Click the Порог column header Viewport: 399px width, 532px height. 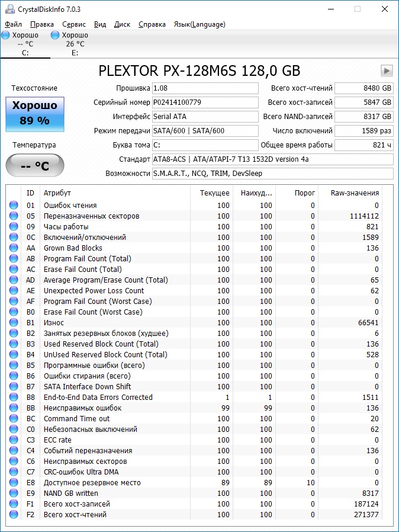pyautogui.click(x=297, y=193)
